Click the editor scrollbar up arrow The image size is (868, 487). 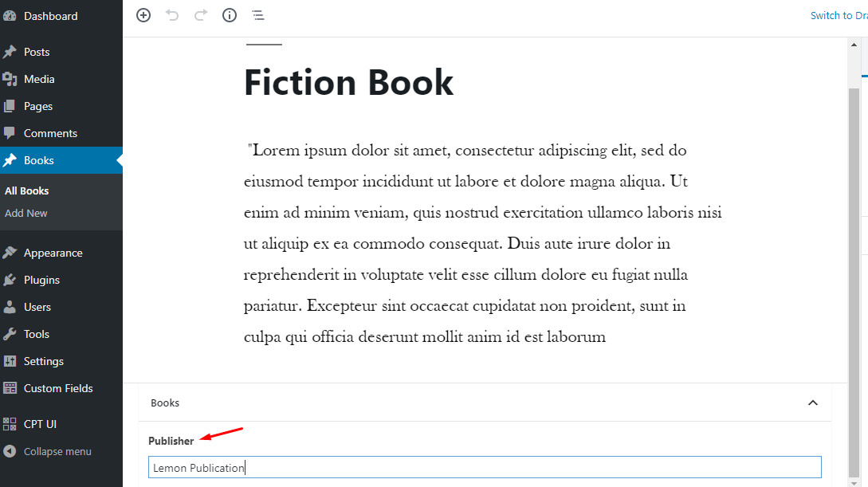click(x=854, y=45)
